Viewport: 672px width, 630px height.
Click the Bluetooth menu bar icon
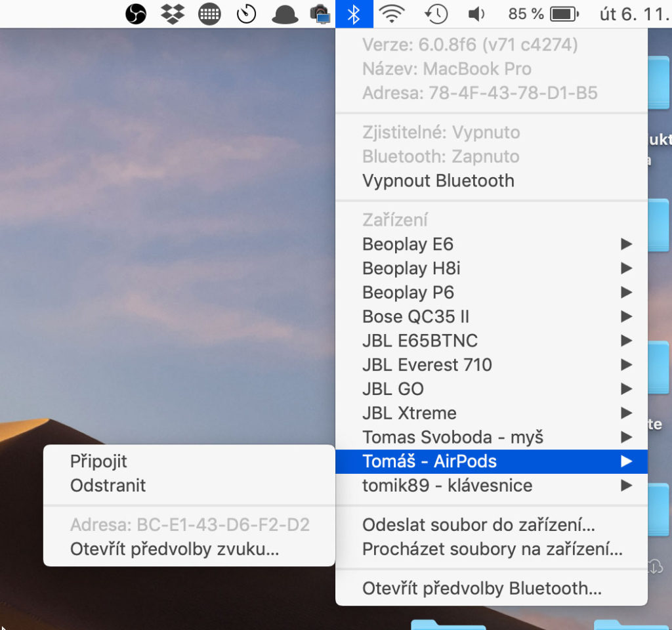pos(354,13)
